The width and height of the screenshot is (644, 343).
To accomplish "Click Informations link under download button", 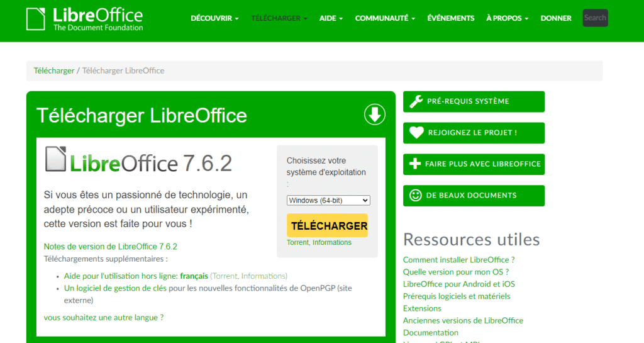I will pos(332,242).
